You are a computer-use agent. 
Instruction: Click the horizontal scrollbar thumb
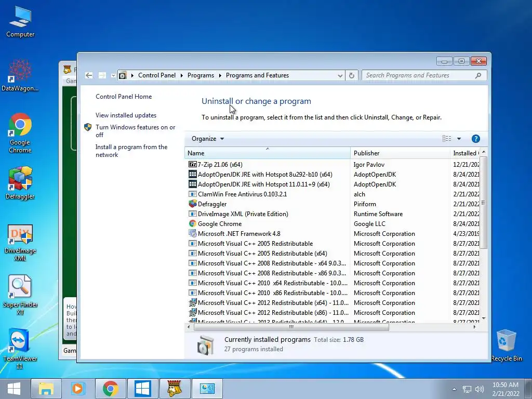tap(291, 327)
